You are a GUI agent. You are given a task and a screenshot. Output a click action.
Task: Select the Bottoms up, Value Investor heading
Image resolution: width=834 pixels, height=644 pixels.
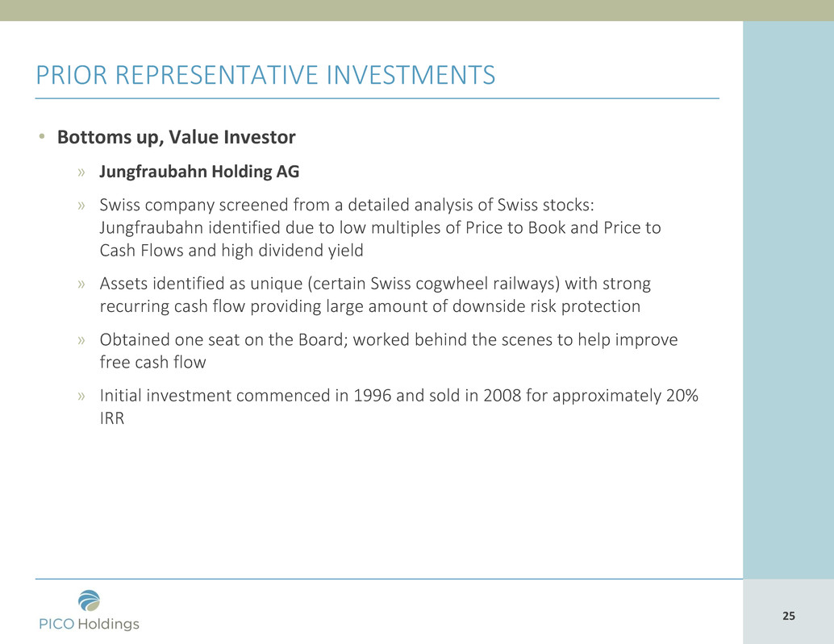(176, 137)
